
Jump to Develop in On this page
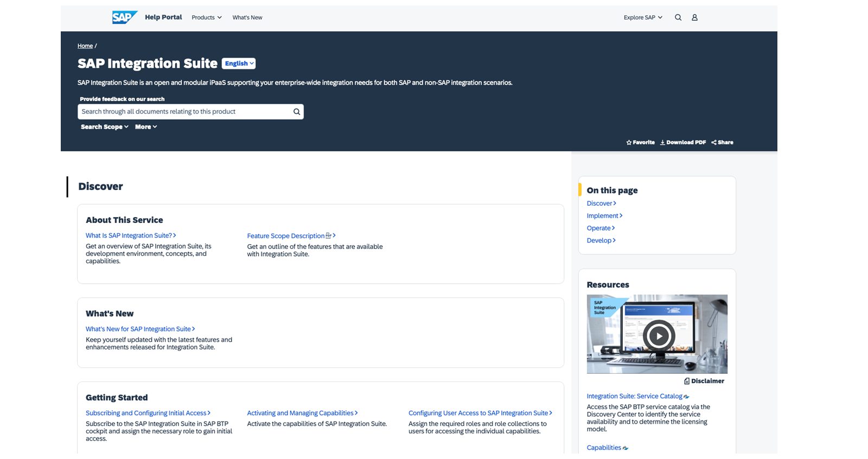point(601,241)
